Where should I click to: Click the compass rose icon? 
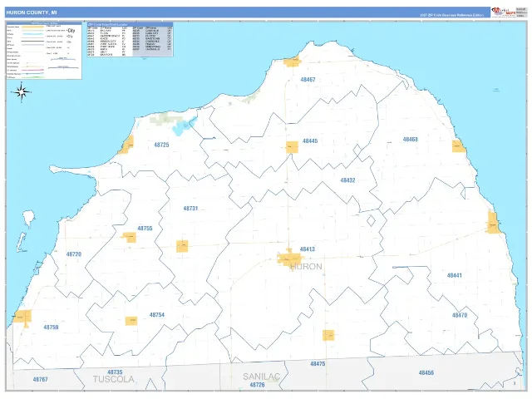click(22, 92)
